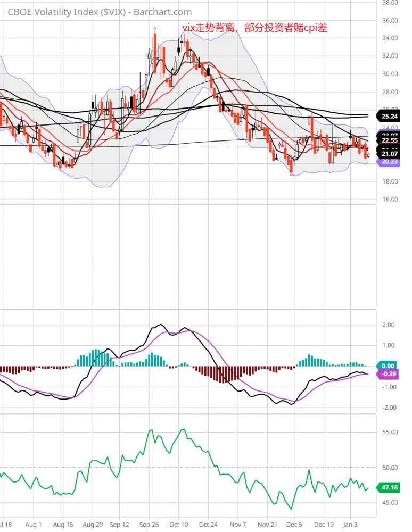Click the 50.00 level on the bottom indicator axis
This screenshot has height=532, width=412.
pos(391,468)
